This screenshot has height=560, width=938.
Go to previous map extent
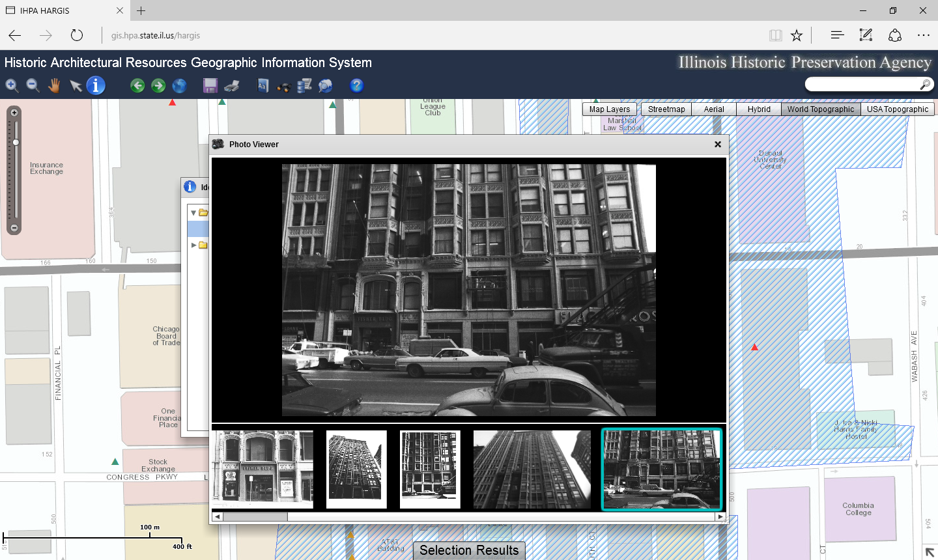coord(137,85)
